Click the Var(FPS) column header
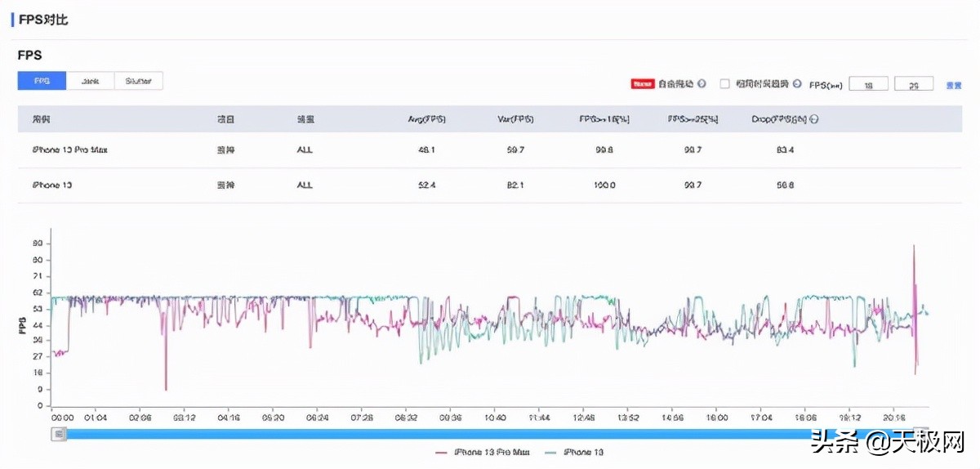Viewport: 980px width, 469px height. 515,119
